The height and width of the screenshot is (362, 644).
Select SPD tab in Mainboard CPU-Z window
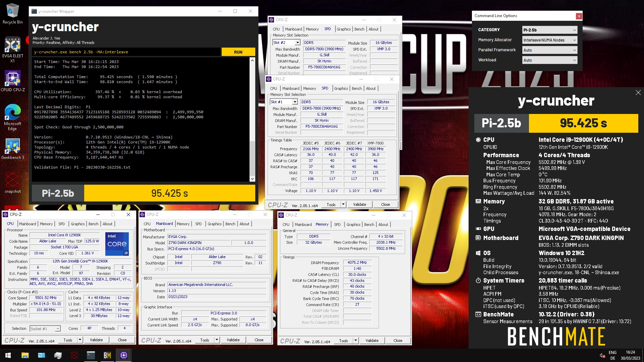pos(199,224)
